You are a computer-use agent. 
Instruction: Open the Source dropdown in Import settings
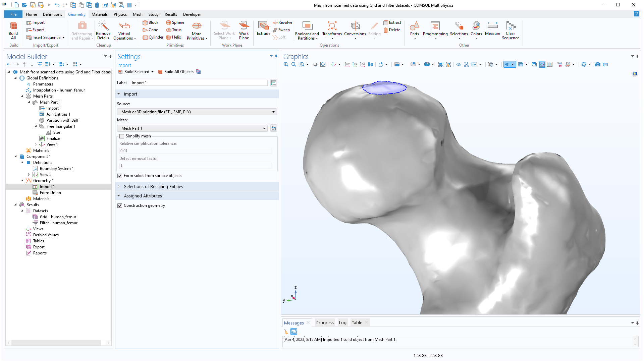click(x=273, y=112)
